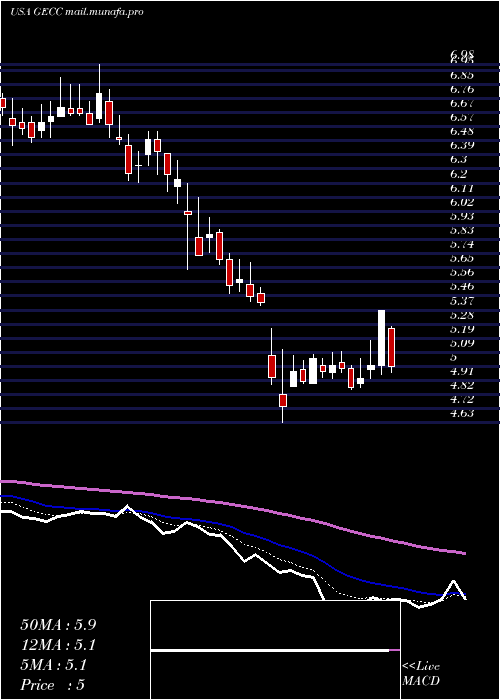The image size is (500, 700).
Task: Click the '50MA : 5.9' indicator readout
Action: click(58, 625)
